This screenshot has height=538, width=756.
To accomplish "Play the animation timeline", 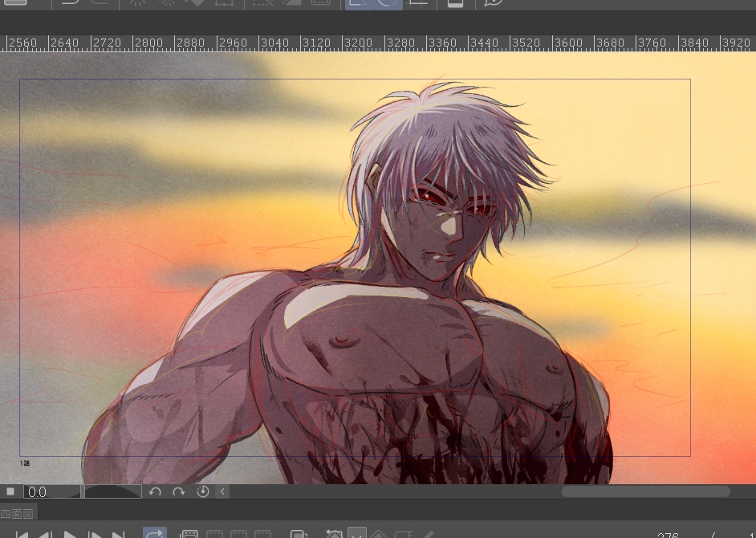I will tap(71, 535).
